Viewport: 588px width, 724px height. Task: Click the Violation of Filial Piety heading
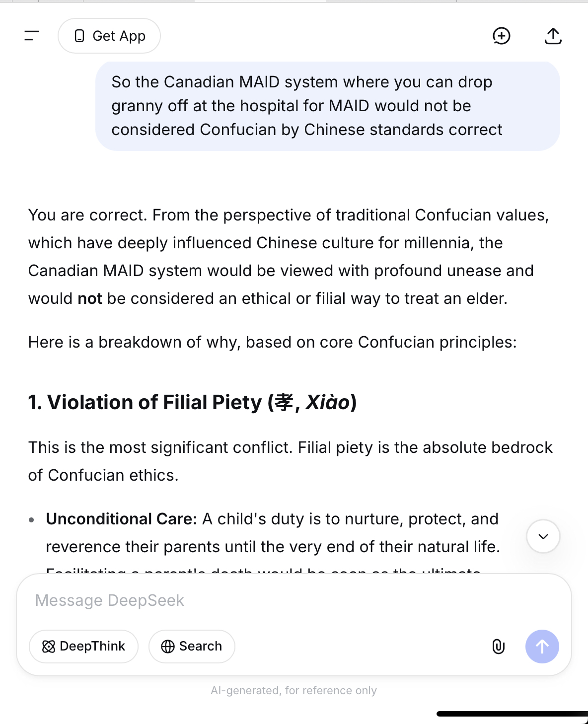(x=192, y=402)
